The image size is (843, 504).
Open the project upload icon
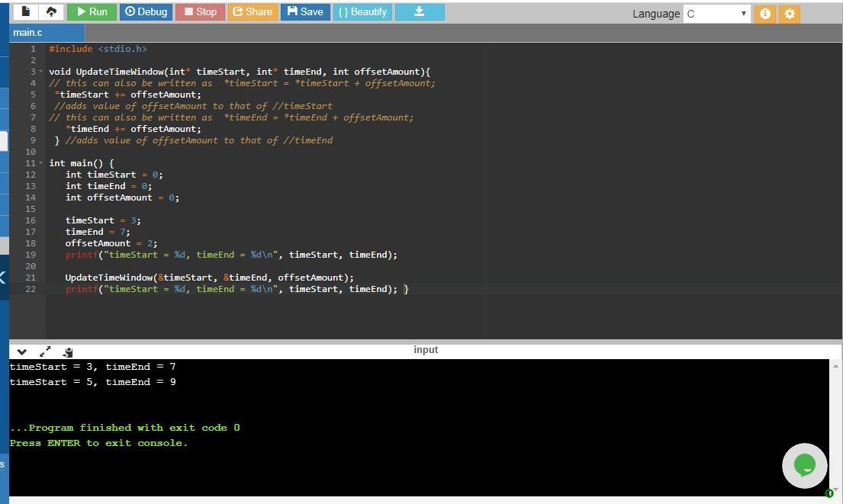pyautogui.click(x=51, y=11)
